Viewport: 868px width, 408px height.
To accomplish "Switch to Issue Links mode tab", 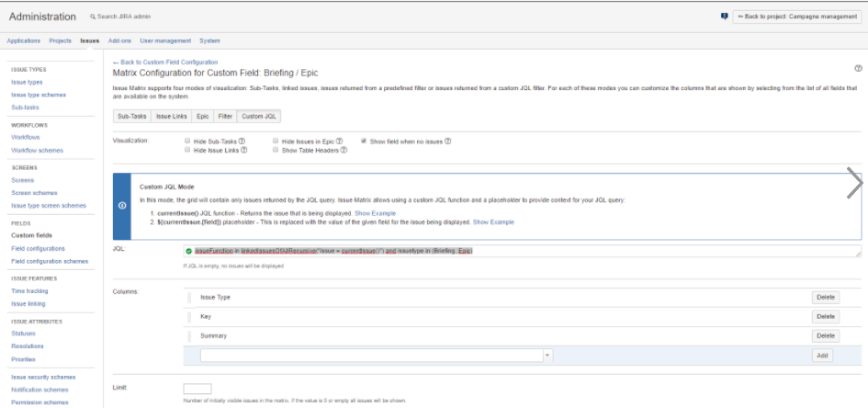I will [171, 117].
